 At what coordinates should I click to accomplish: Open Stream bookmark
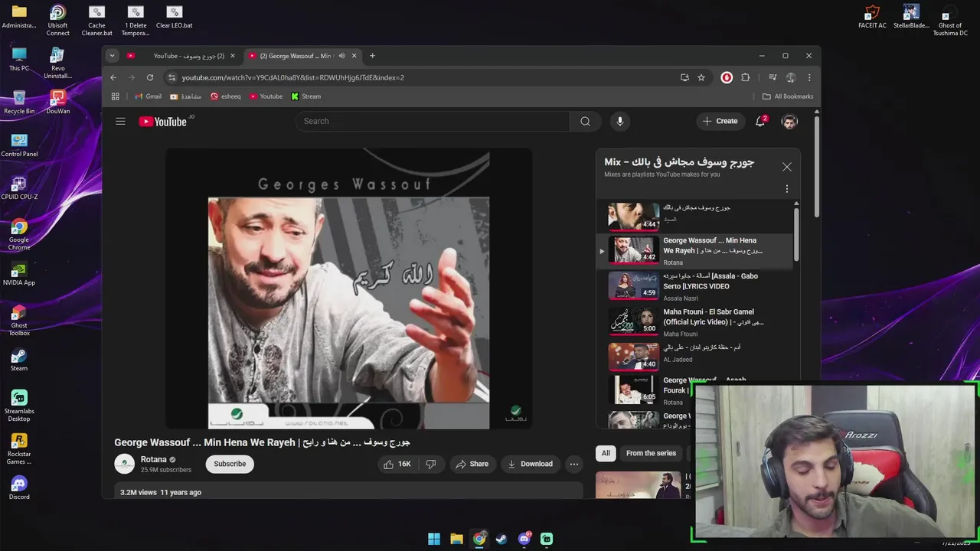[305, 96]
